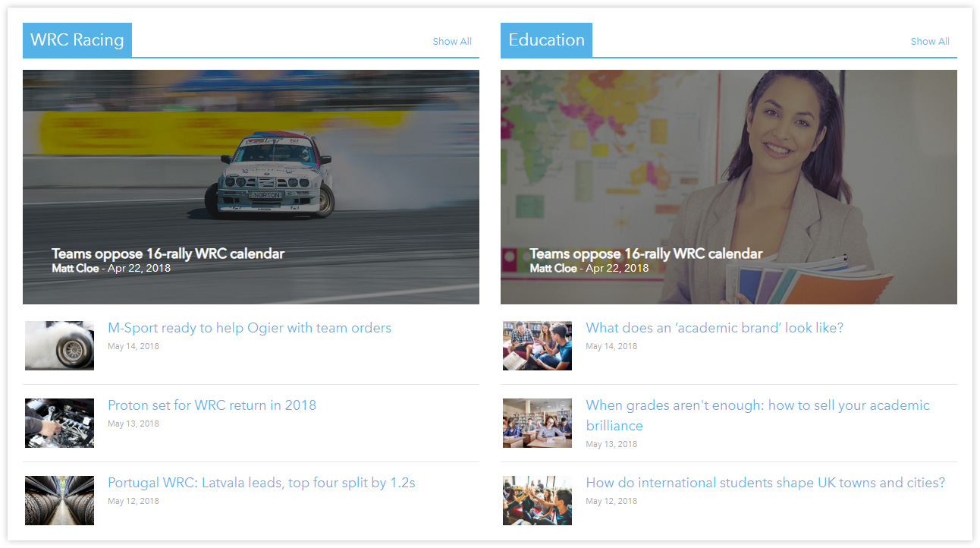Open 'Proton set for WRC return in 2018'
Image resolution: width=980 pixels, height=548 pixels.
[212, 405]
